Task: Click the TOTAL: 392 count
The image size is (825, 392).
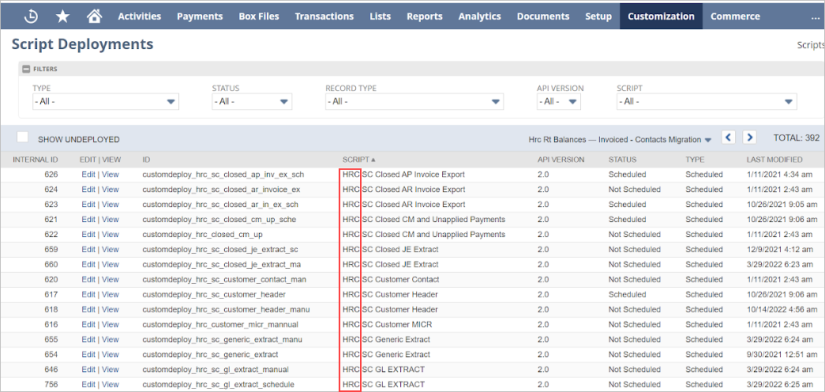Action: coord(796,138)
